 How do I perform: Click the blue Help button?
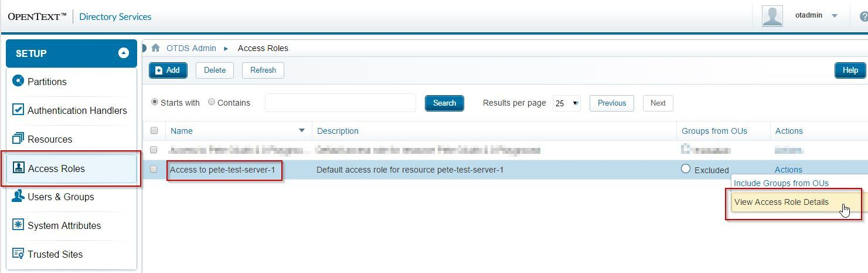pos(850,70)
